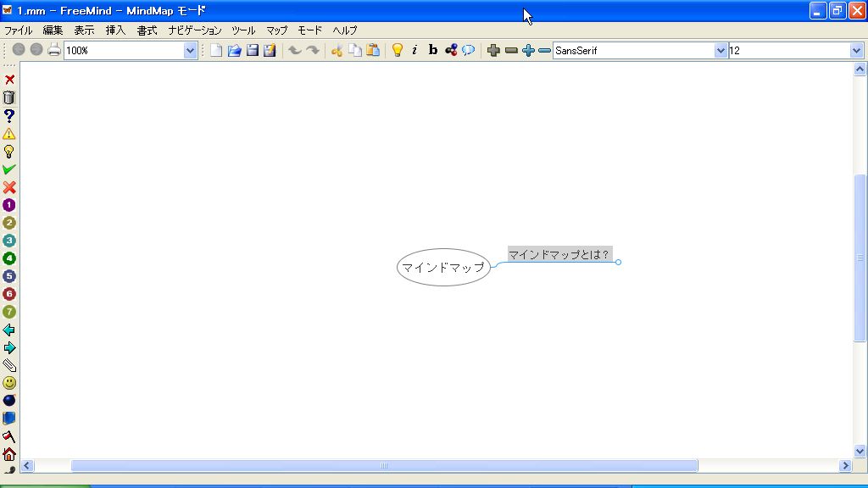Open the 挿入 menu

115,30
